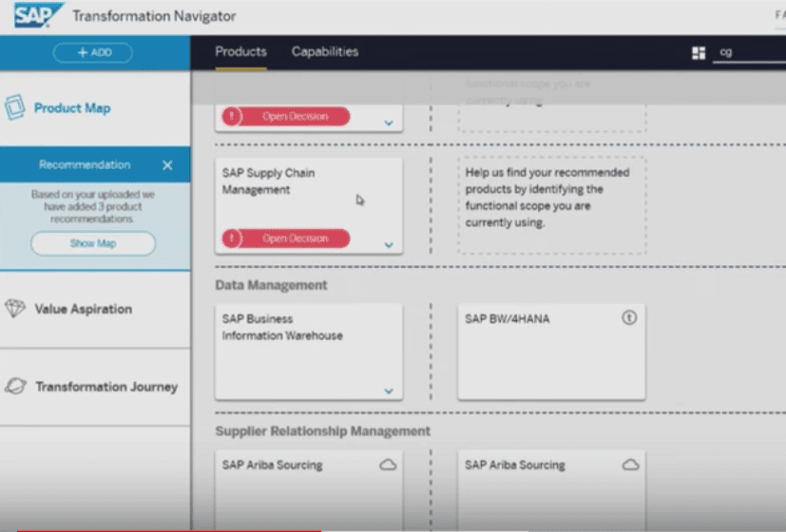Open the Value Aspiration section
This screenshot has width=786, height=532.
[x=95, y=309]
